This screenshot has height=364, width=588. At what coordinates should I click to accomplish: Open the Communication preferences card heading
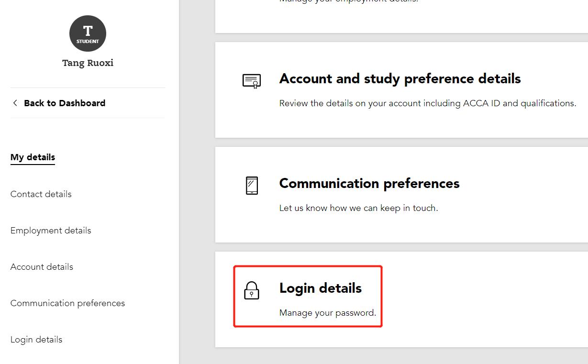coord(369,183)
